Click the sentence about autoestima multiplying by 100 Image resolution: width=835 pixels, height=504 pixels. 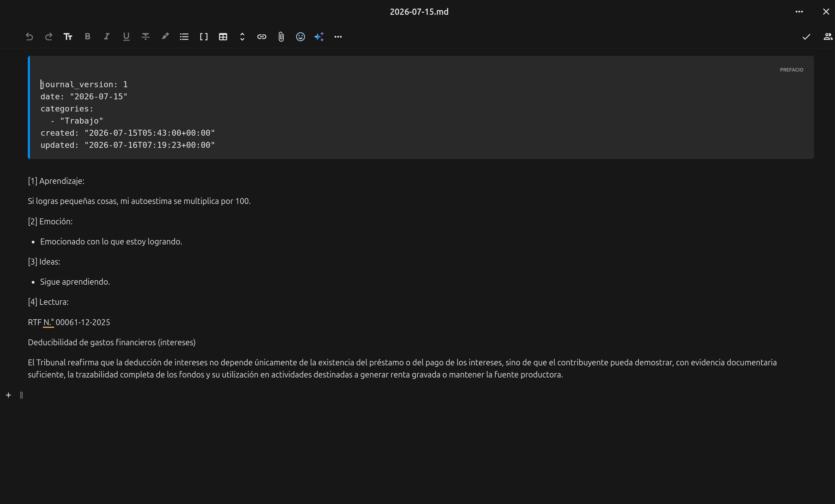(x=139, y=201)
